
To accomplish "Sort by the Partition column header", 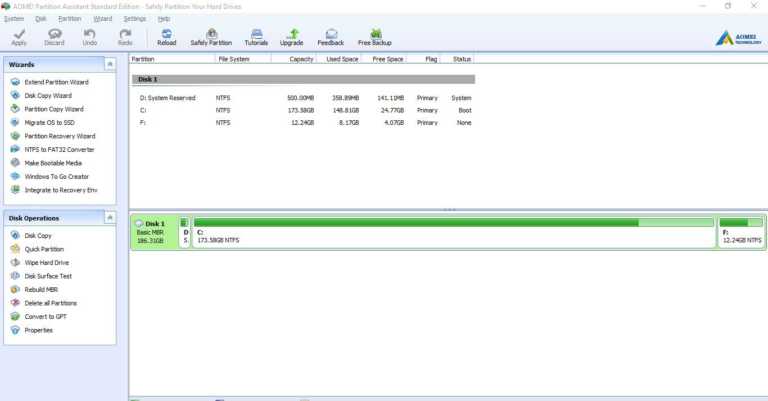I will coord(172,59).
